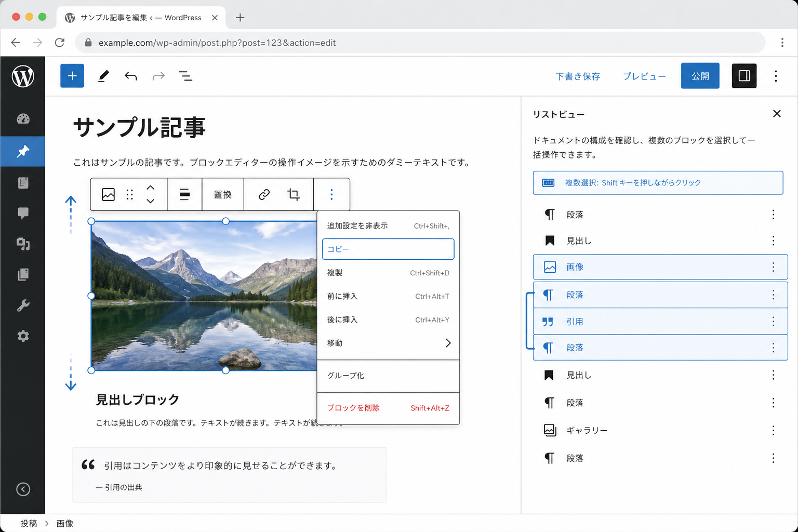
Task: Redo the last undone change
Action: pyautogui.click(x=158, y=76)
